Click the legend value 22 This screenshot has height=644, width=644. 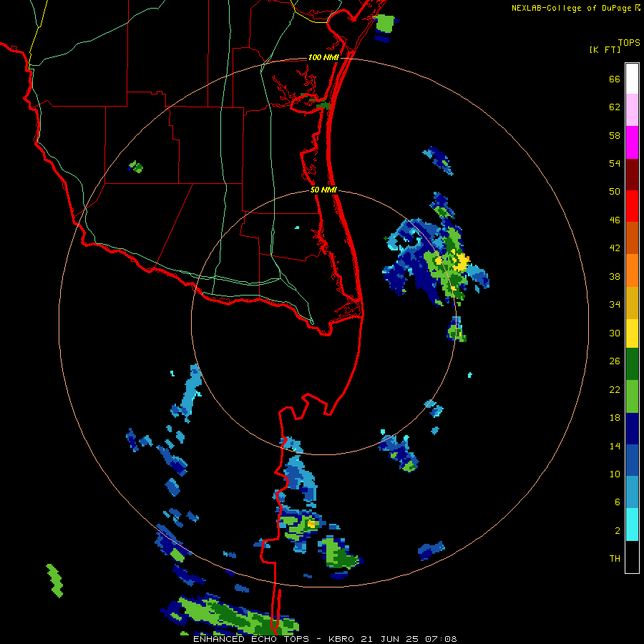(x=615, y=389)
